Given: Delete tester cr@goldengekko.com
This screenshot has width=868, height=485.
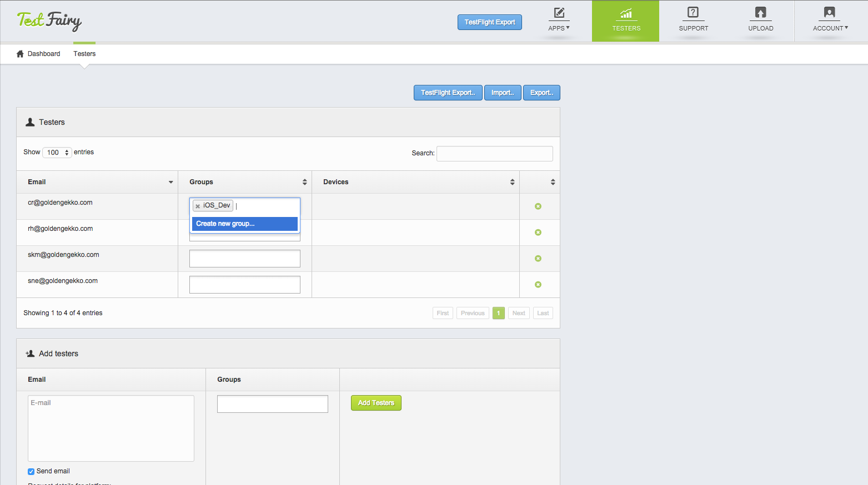Looking at the screenshot, I should pyautogui.click(x=538, y=206).
